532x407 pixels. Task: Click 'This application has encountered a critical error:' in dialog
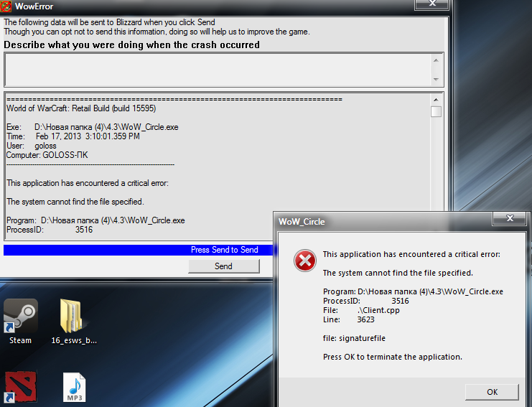click(x=411, y=254)
